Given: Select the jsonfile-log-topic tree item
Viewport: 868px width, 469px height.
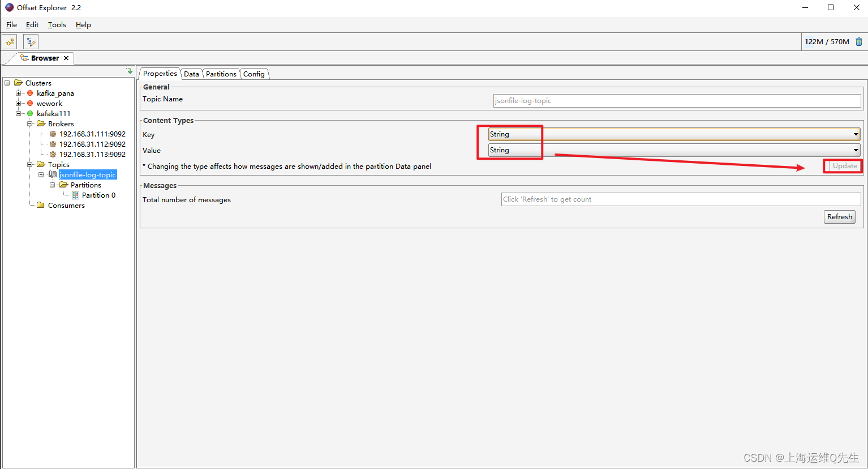Looking at the screenshot, I should tap(88, 174).
